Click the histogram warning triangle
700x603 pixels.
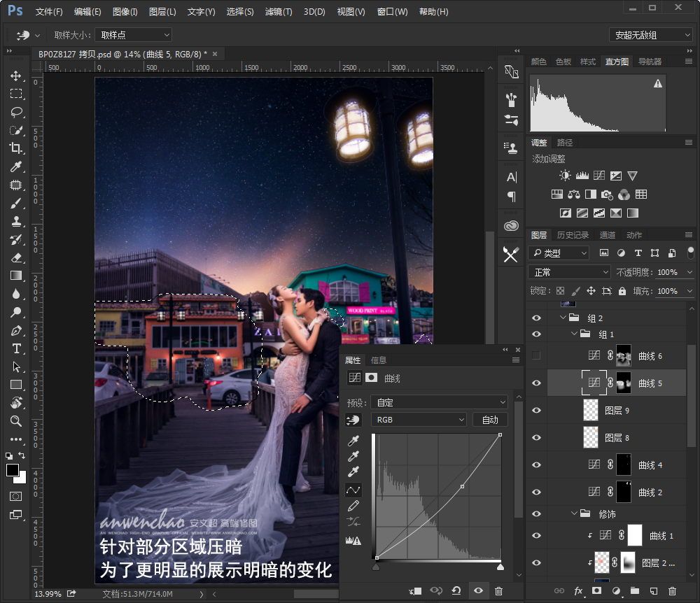pos(657,83)
